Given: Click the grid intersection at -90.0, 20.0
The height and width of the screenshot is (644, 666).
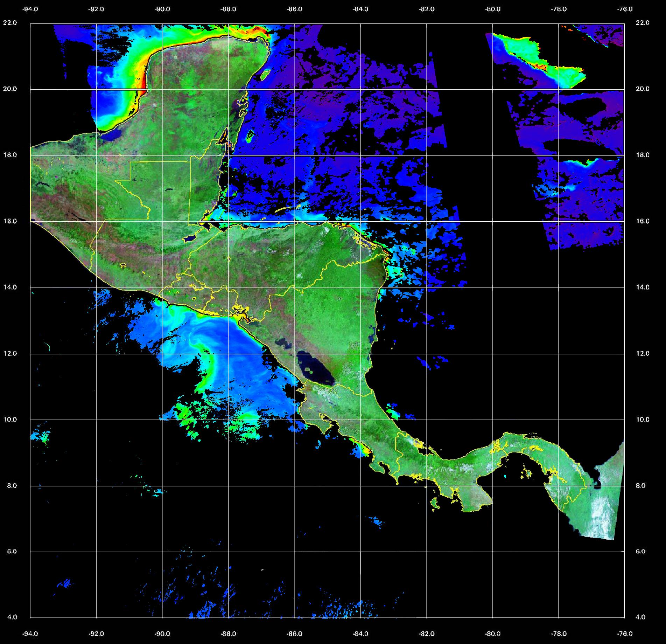Looking at the screenshot, I should (x=162, y=89).
